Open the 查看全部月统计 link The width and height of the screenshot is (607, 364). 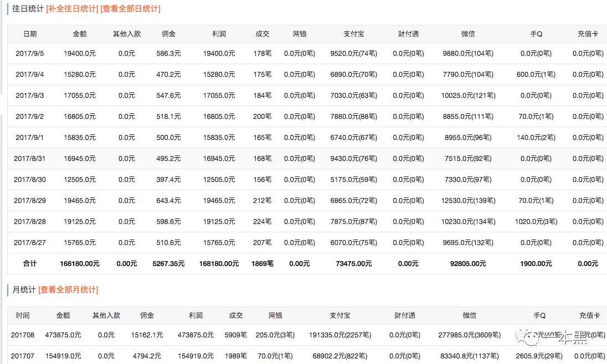(x=69, y=290)
